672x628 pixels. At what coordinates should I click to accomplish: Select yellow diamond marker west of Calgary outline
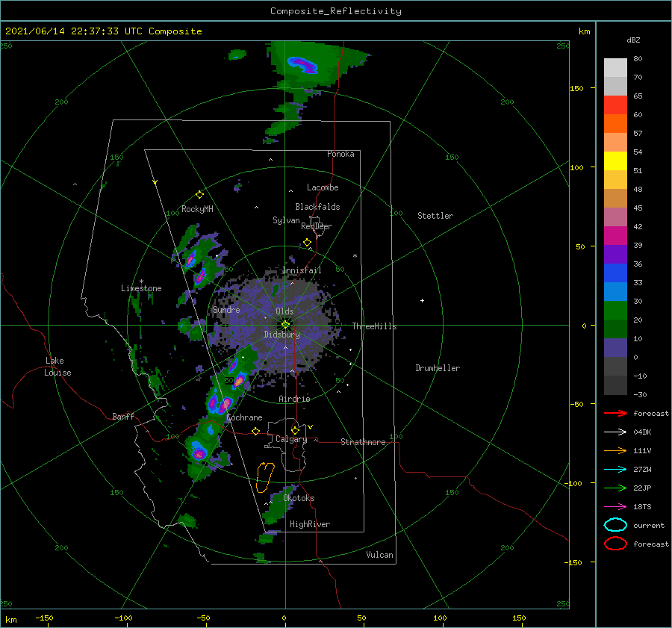pyautogui.click(x=256, y=431)
